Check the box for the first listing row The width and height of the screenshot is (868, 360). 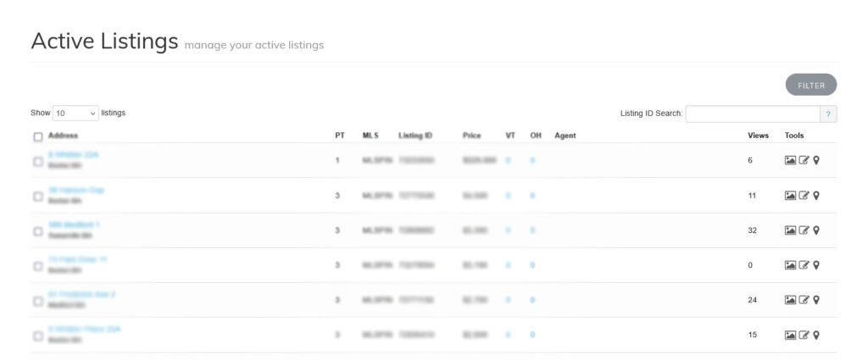(38, 161)
